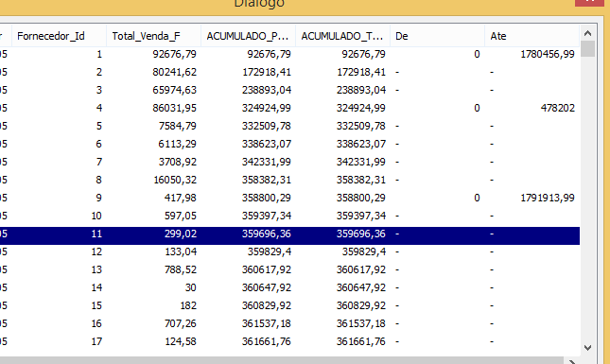
Task: Click the vertical scrollbar up arrow
Action: pos(588,33)
